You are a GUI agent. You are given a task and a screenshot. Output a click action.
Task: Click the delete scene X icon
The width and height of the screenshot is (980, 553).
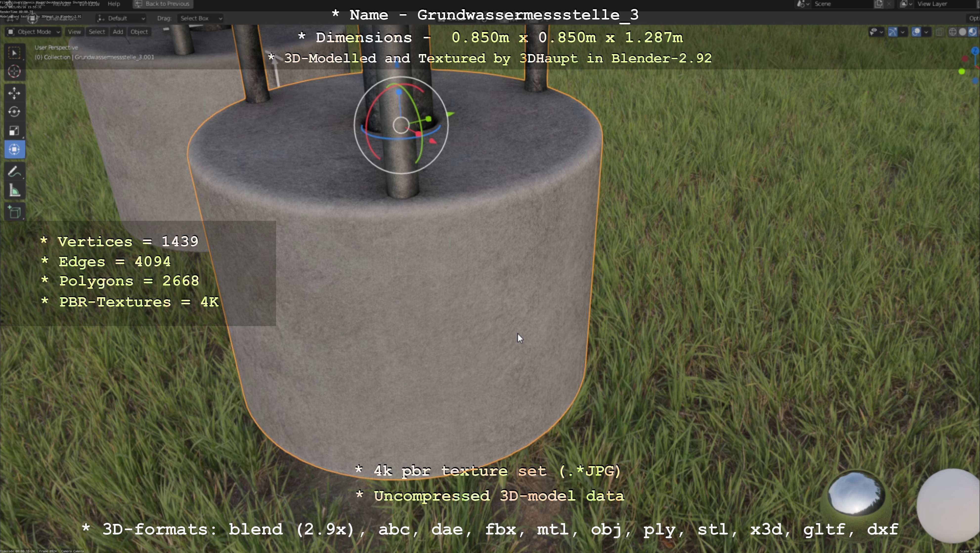(x=889, y=4)
